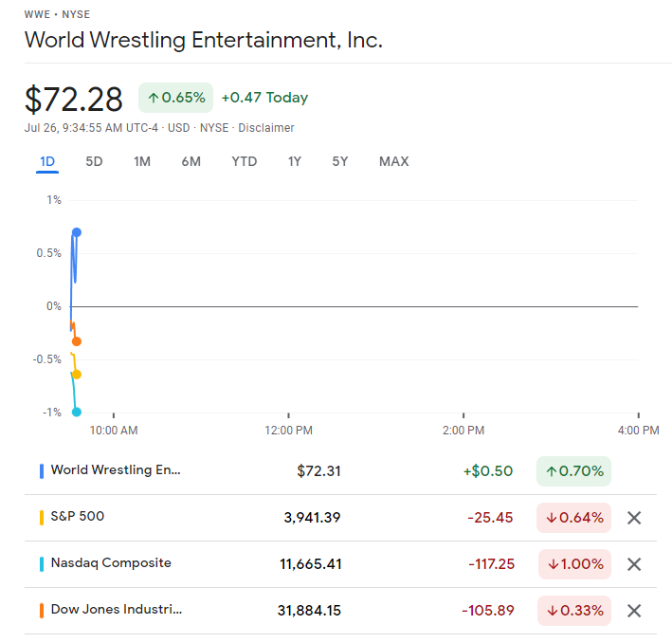Click the yellow S&P 500 color indicator
This screenshot has width=672, height=643.
[42, 518]
